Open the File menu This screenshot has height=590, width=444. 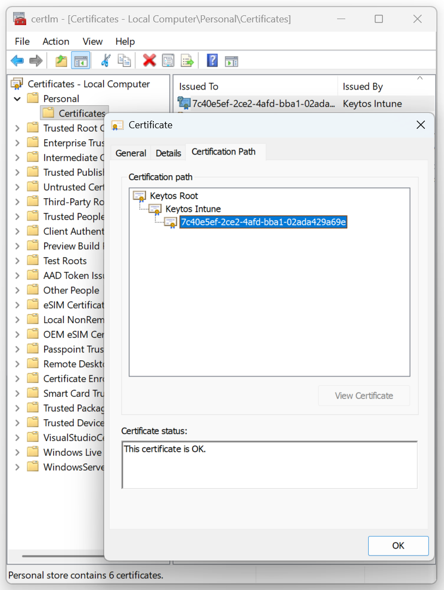(x=22, y=41)
